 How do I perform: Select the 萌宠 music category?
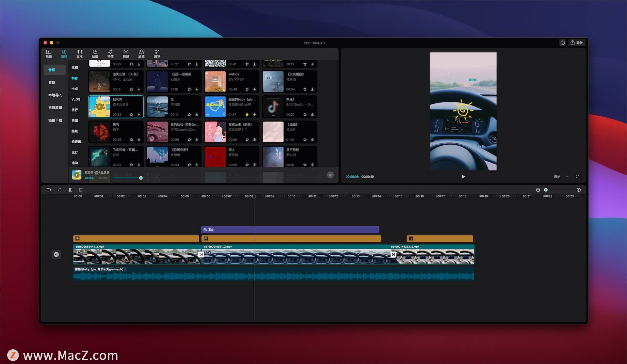click(75, 120)
